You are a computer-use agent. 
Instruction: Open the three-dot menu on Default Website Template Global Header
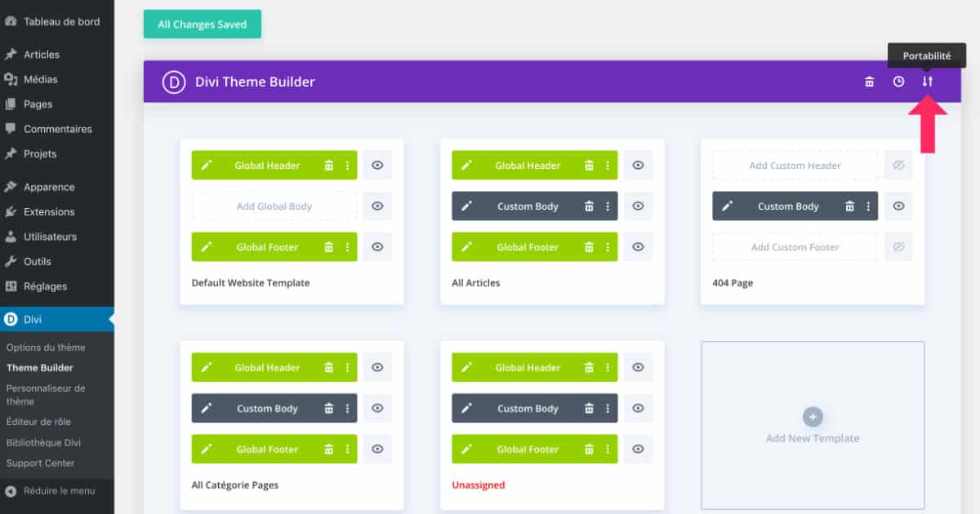tap(347, 166)
